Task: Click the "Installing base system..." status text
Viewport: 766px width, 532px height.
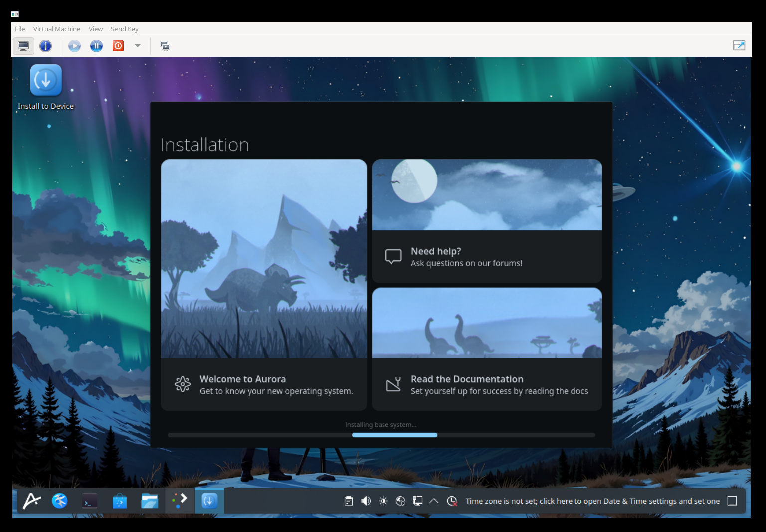Action: 381,425
